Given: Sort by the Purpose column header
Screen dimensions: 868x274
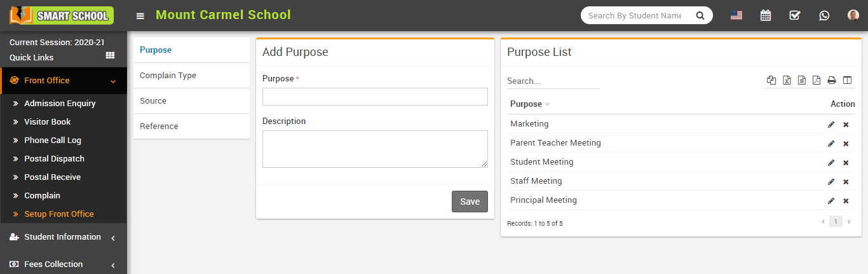Looking at the screenshot, I should point(527,104).
